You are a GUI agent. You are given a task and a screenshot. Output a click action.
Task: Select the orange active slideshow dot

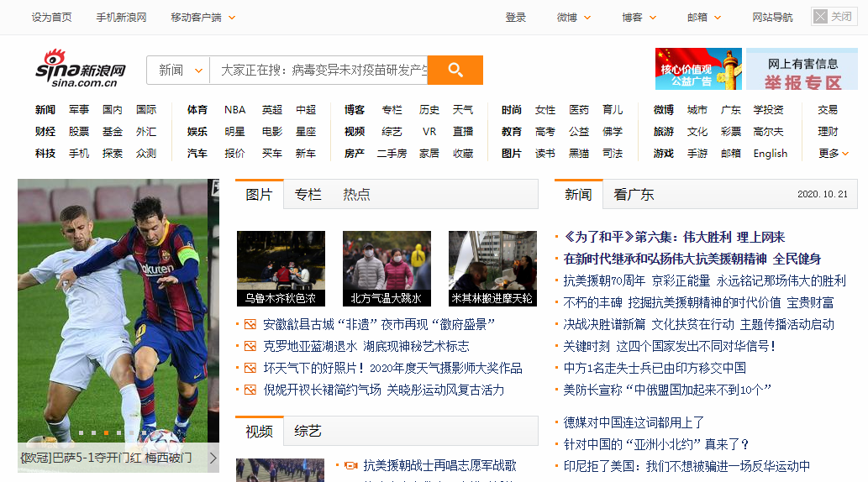pos(106,432)
